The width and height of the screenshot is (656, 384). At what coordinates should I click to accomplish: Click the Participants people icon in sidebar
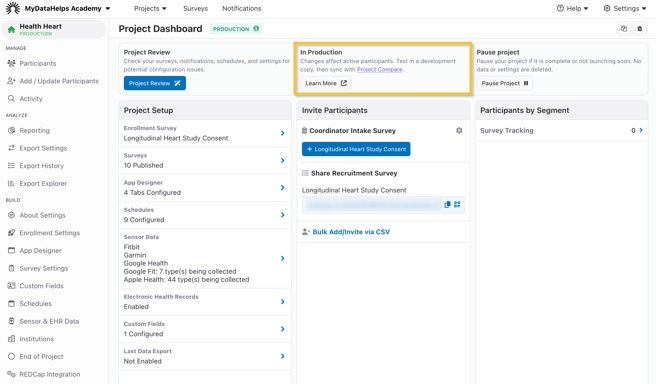pos(11,63)
